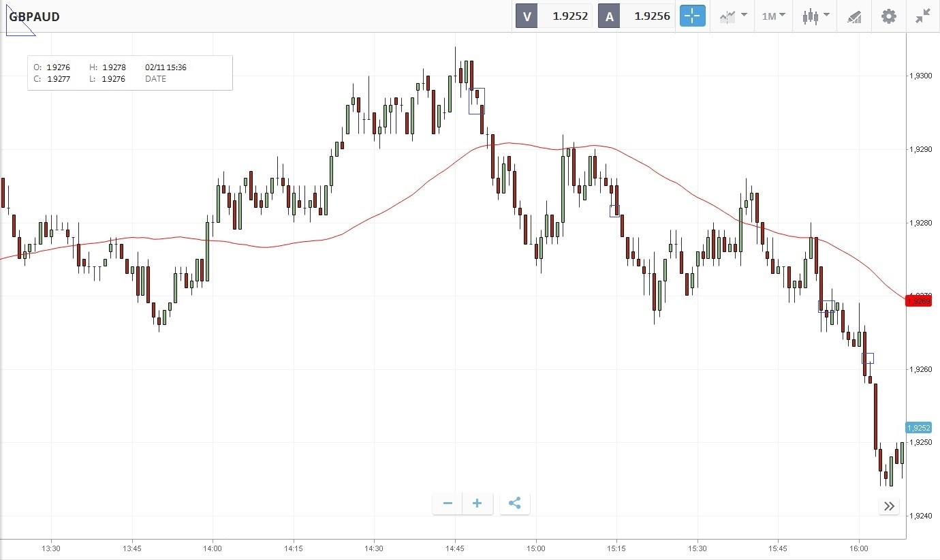
Task: Click the blue 1.9252 current price label
Action: (918, 428)
